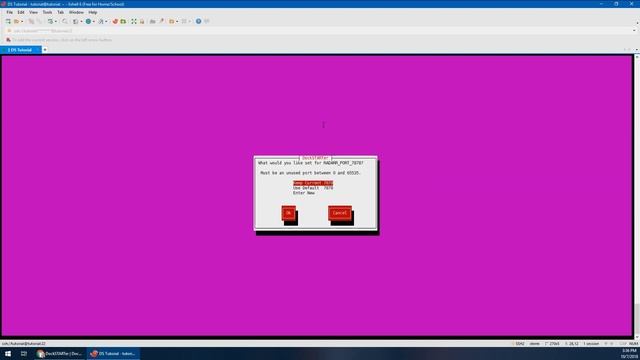Click the Task View taskbar icon
Screen dimensions: 640x360
(24, 353)
